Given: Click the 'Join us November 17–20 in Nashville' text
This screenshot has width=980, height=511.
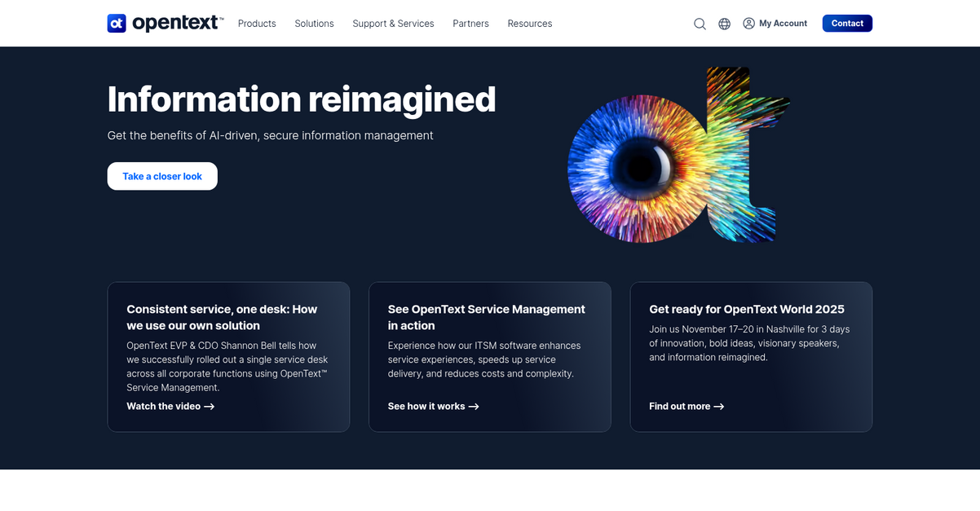Looking at the screenshot, I should click(x=749, y=343).
